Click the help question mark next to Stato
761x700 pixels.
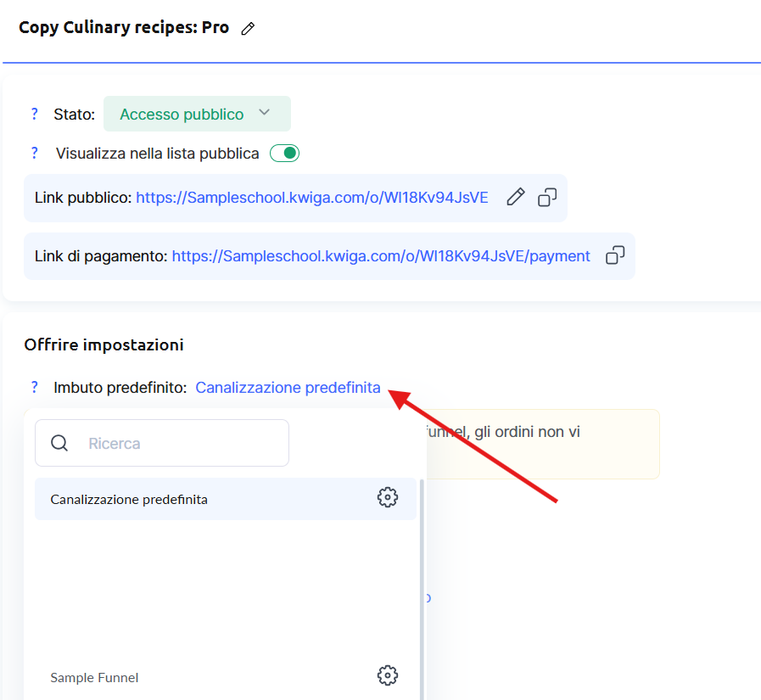click(35, 114)
